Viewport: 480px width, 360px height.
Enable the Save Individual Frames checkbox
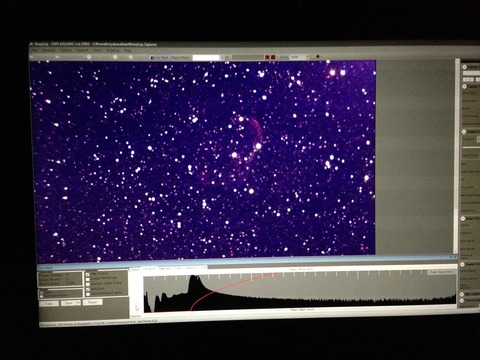[x=88, y=294]
